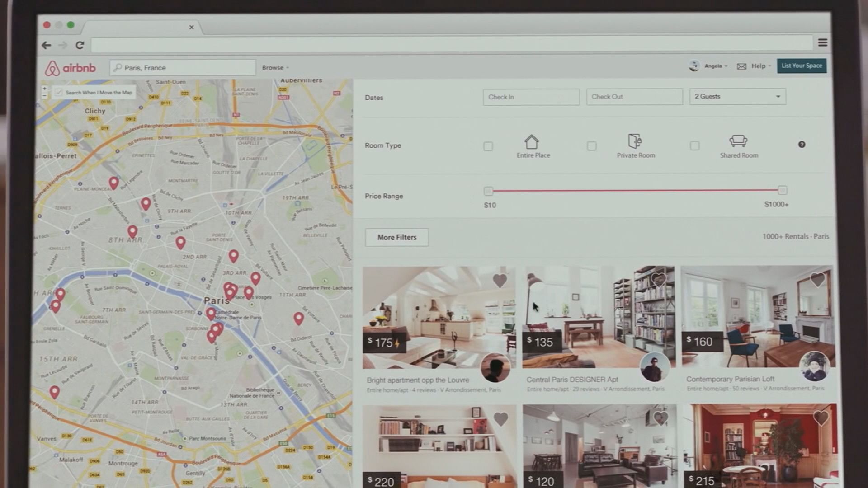
Task: Open More Filters
Action: pyautogui.click(x=397, y=237)
